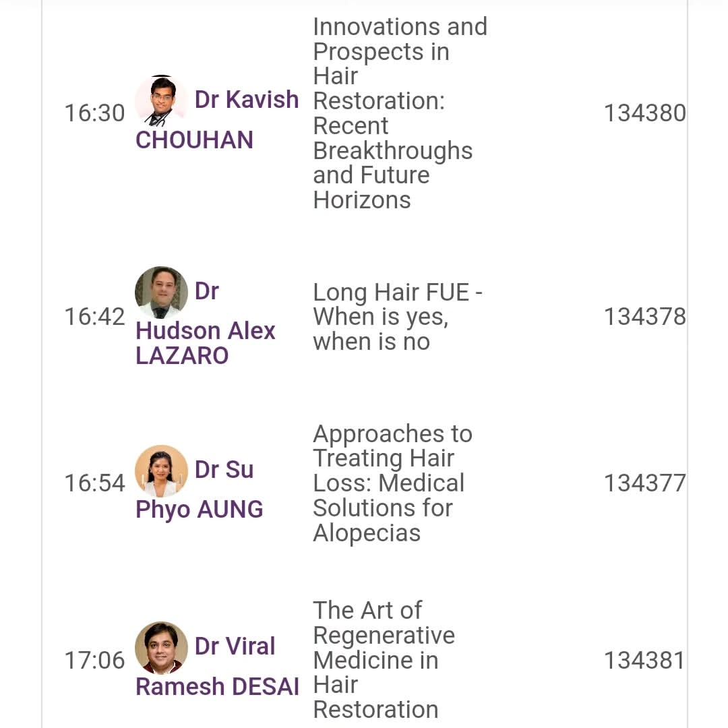Click Dr Su Phyo AUNG's profile picture

161,471
